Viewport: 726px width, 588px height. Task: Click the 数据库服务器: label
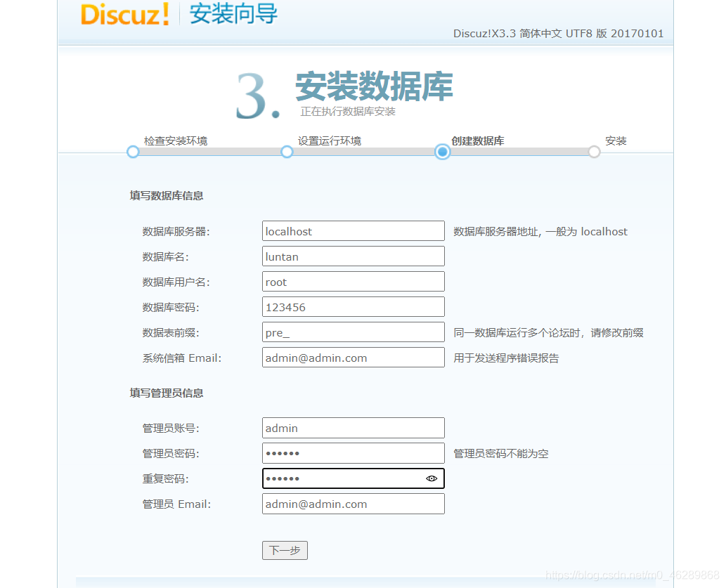176,232
